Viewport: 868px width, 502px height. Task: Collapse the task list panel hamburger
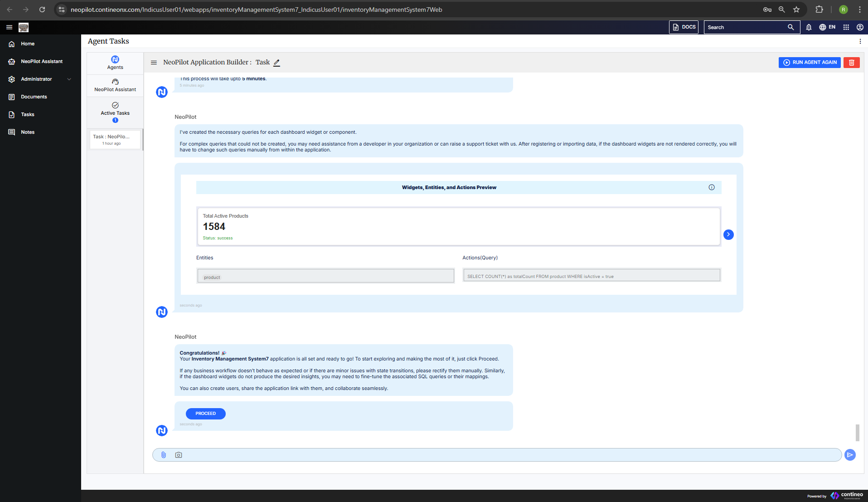click(154, 63)
